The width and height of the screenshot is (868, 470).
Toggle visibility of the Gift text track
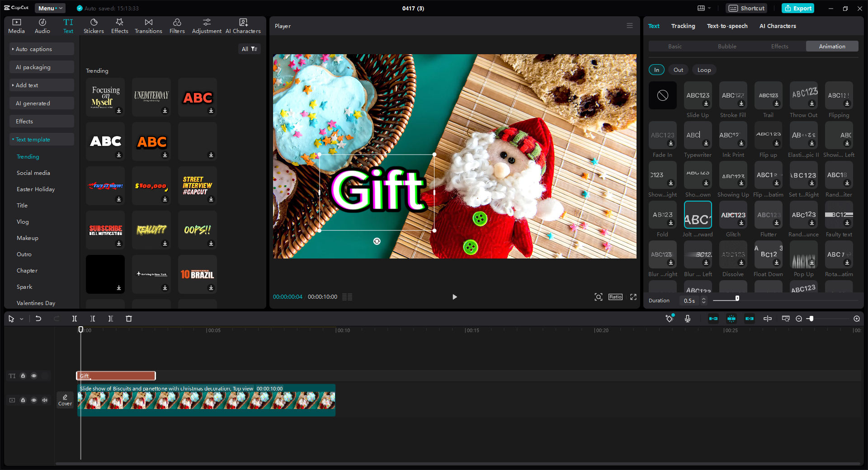[34, 376]
